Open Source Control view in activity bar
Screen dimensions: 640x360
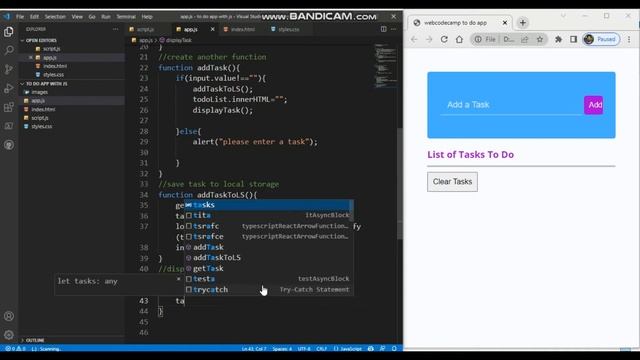coord(9,69)
